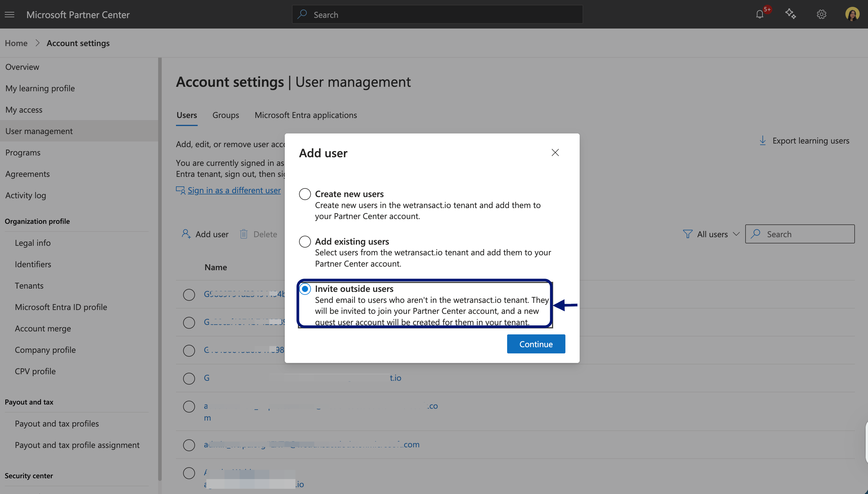The width and height of the screenshot is (868, 494).
Task: Click the top Search field
Action: (437, 15)
